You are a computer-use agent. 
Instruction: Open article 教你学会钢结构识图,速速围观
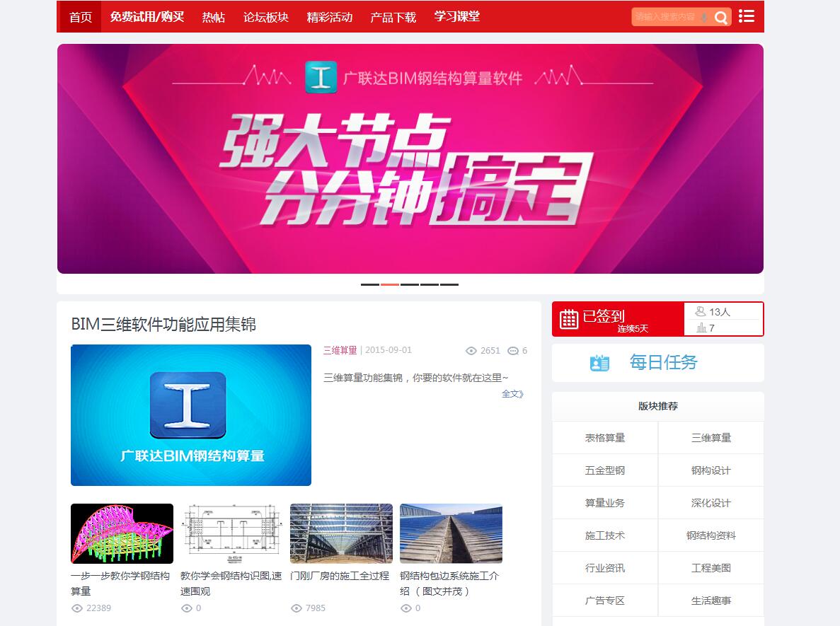click(231, 584)
